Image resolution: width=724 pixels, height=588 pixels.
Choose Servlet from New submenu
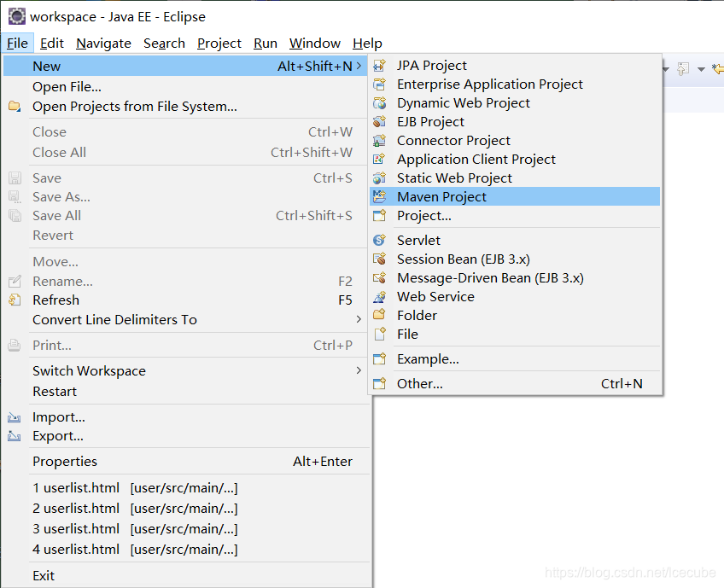pyautogui.click(x=515, y=240)
